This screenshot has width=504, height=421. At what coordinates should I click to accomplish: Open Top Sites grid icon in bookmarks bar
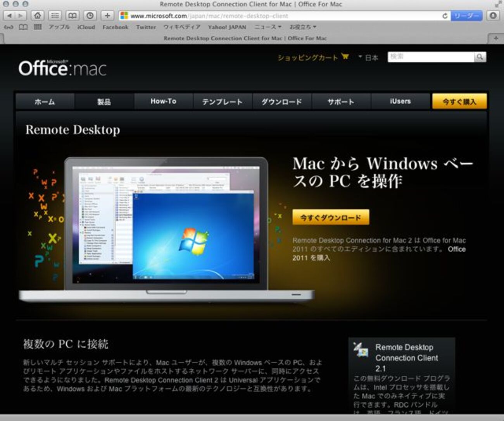click(38, 27)
